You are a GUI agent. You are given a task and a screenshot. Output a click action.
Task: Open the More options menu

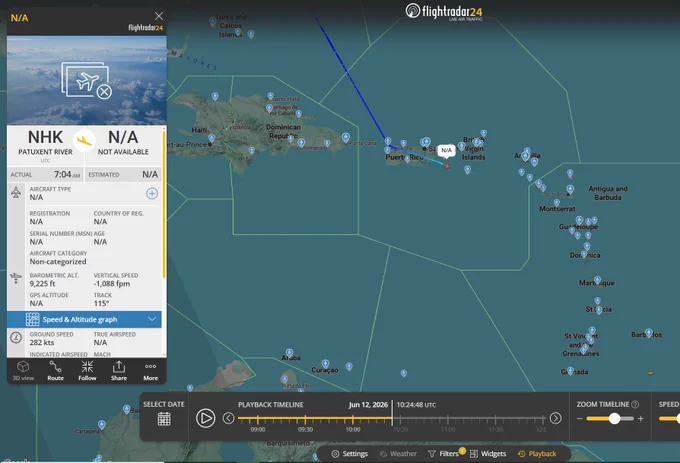point(150,371)
